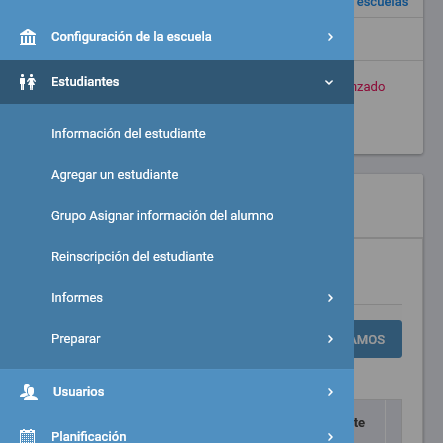Viewport: 443px width, 443px height.
Task: Click the Usuarios people icon
Action: [x=29, y=392]
